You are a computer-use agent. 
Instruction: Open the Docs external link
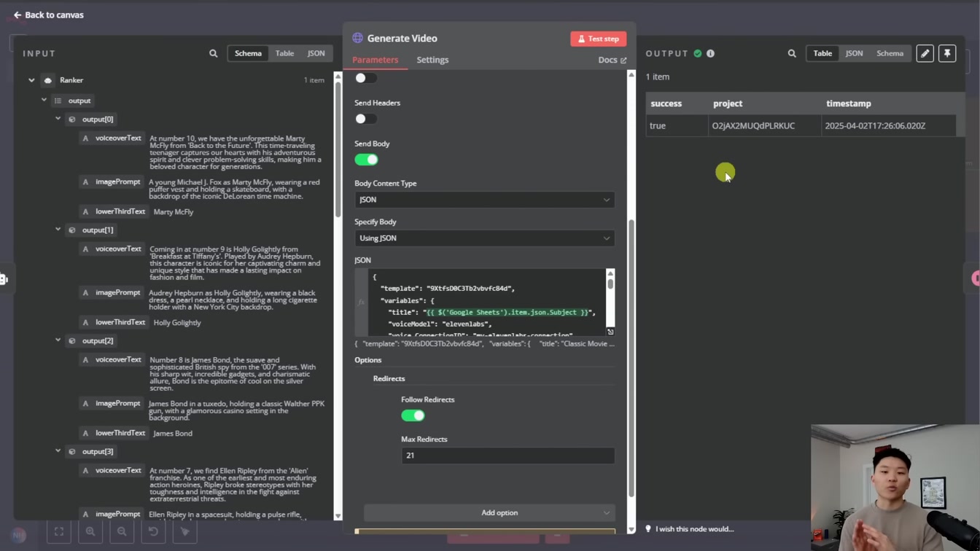coord(612,60)
